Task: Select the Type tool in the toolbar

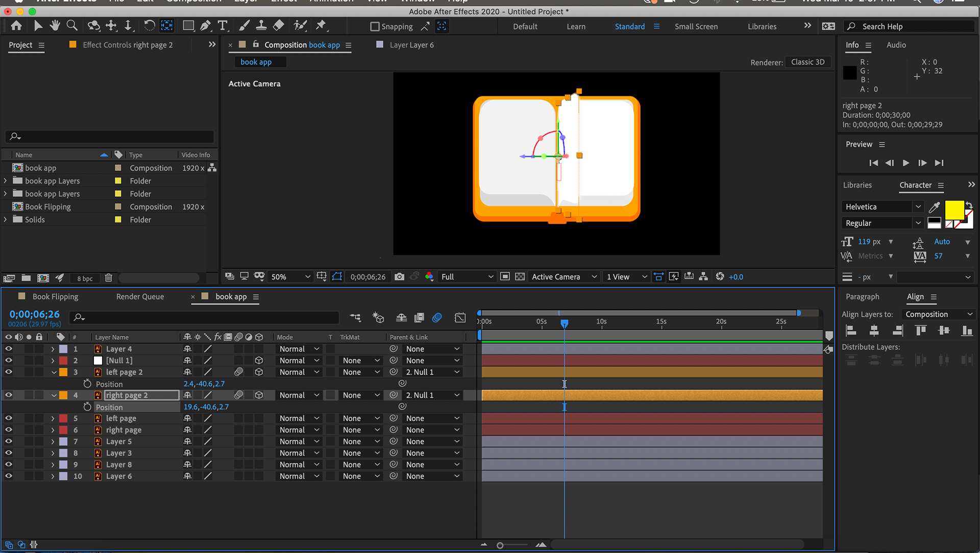Action: tap(223, 26)
